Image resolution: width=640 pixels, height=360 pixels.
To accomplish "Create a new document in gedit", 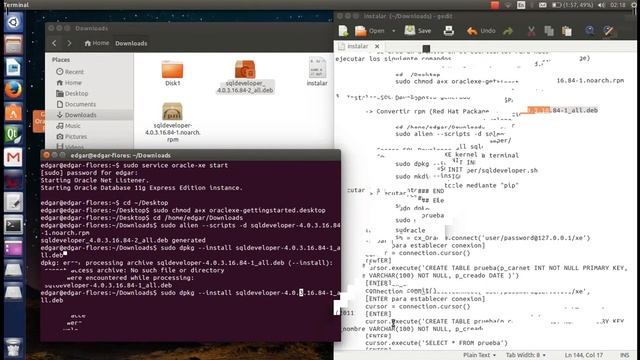I will [x=343, y=31].
